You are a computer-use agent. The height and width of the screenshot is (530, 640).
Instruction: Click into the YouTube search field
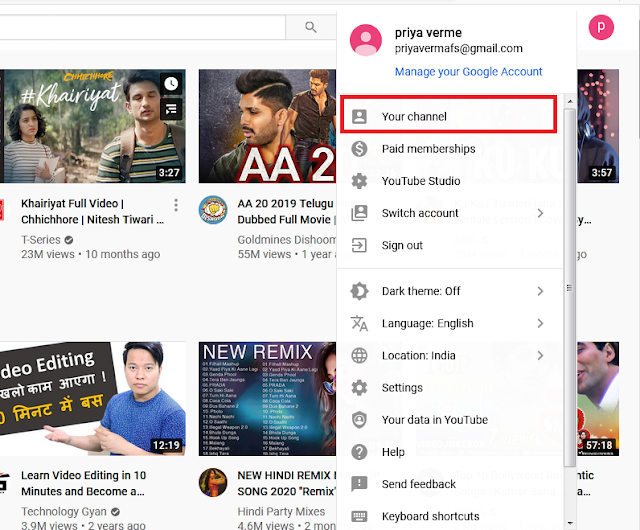click(142, 27)
